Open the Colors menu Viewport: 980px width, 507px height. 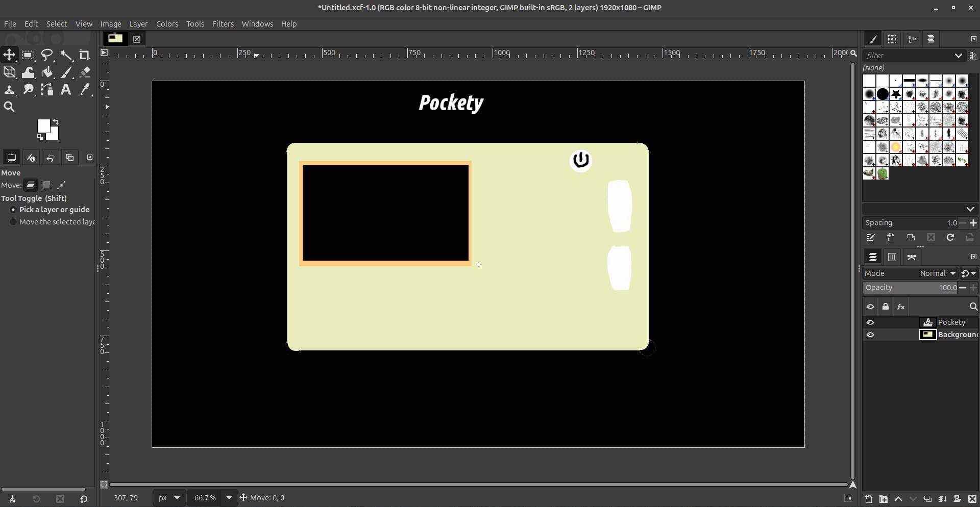(x=167, y=24)
